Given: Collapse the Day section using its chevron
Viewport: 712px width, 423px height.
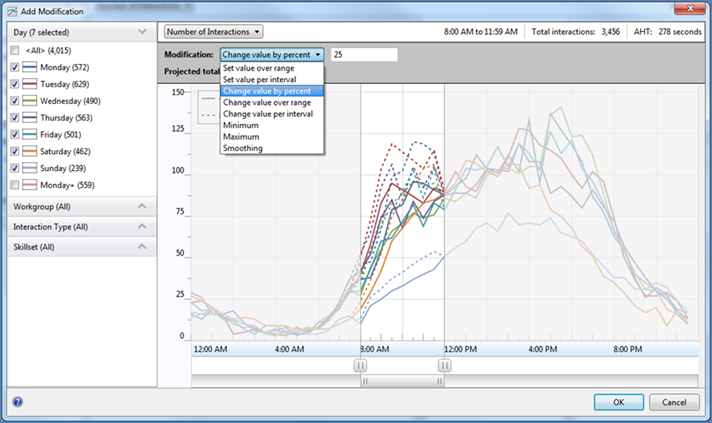Looking at the screenshot, I should (x=142, y=32).
